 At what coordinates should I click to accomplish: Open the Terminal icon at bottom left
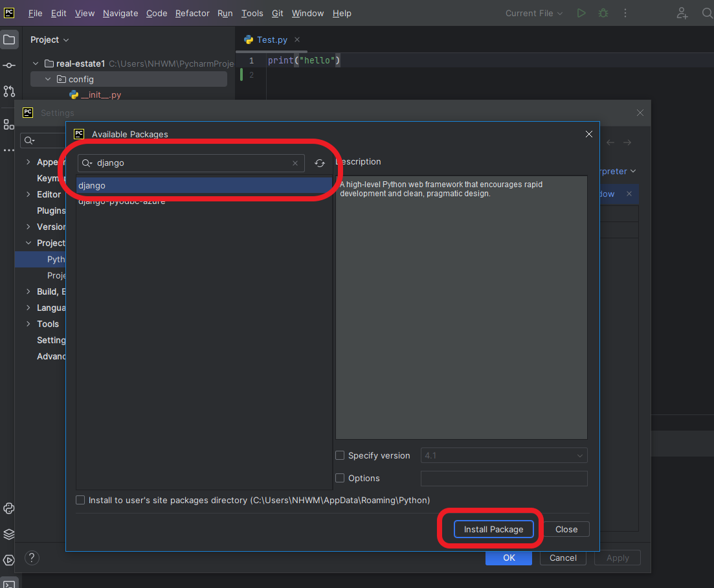click(x=9, y=584)
